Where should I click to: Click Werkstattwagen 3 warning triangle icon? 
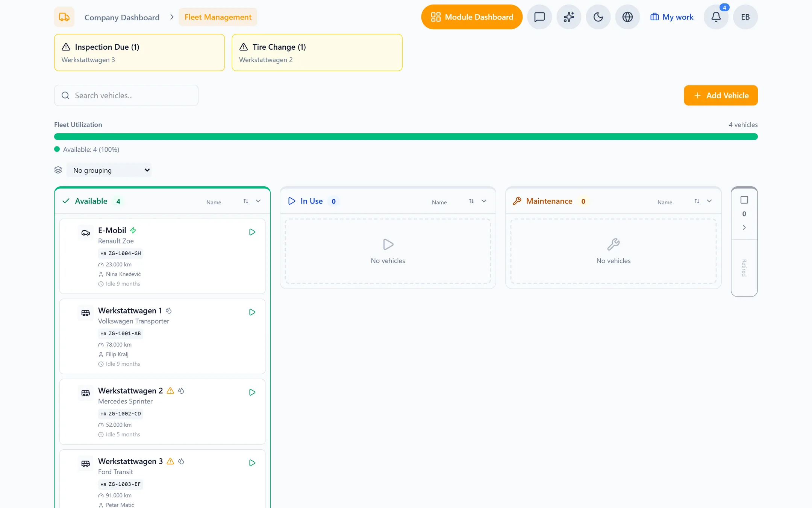click(170, 461)
